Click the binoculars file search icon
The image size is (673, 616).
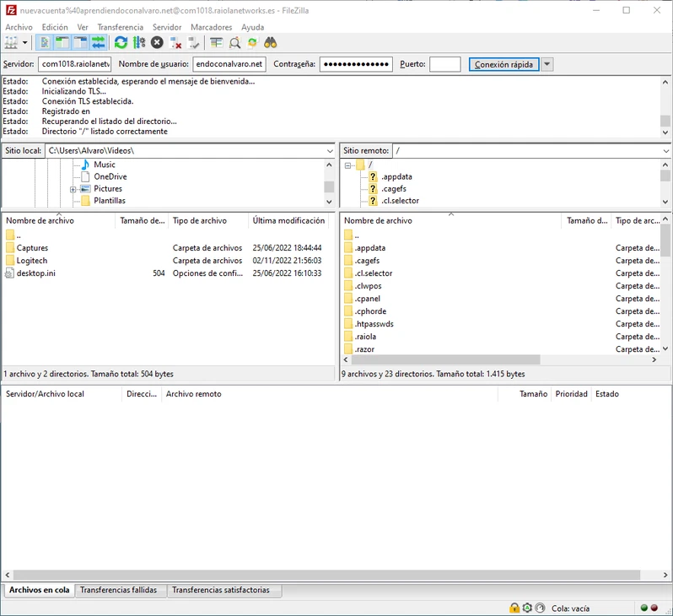pos(271,43)
